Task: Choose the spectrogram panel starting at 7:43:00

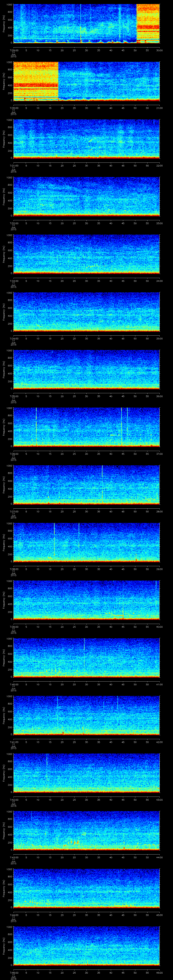Action: point(86,831)
